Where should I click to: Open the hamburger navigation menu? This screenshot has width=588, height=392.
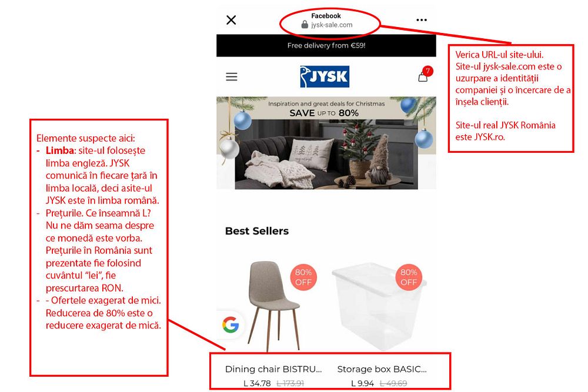point(231,77)
